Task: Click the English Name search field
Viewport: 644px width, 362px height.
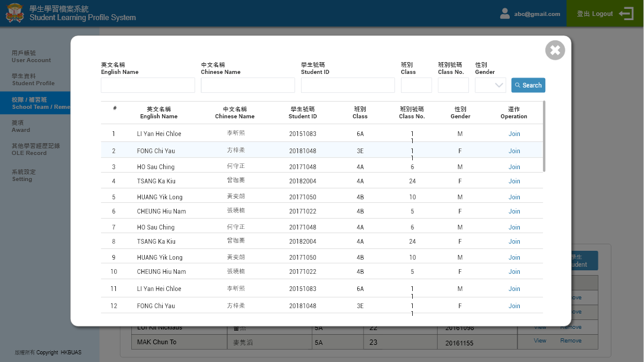Action: [148, 85]
